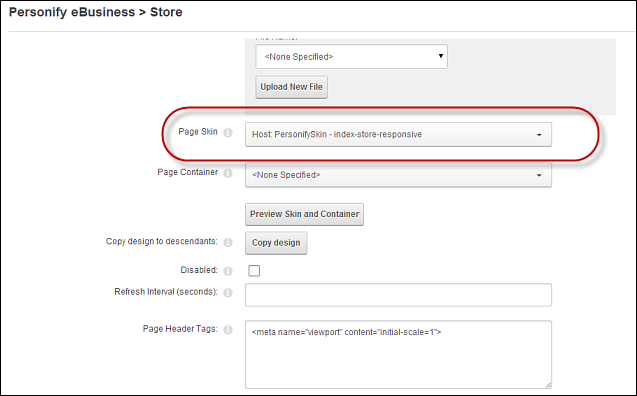Click the info icon next to Disabled
The image size is (637, 396).
coord(228,271)
